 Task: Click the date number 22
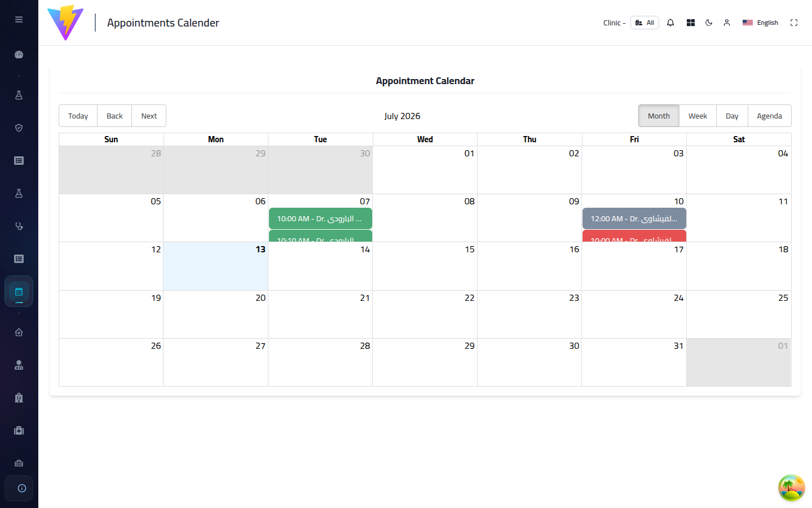point(470,298)
